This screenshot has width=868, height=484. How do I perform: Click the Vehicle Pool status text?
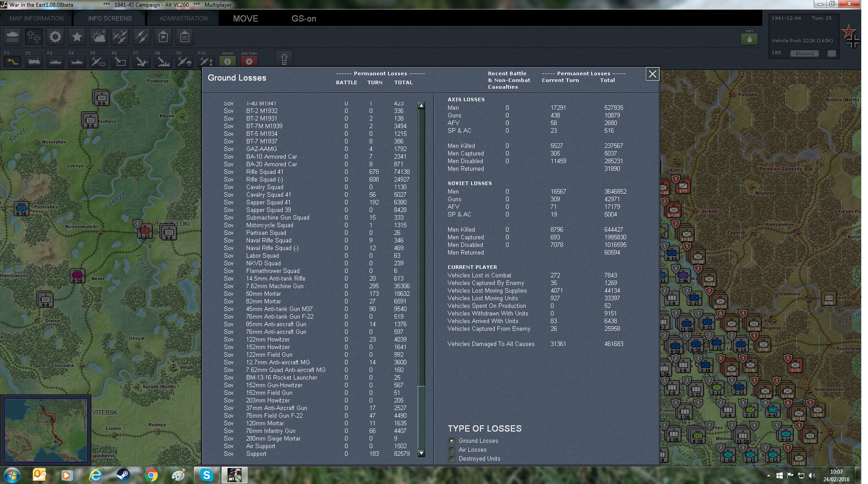tap(802, 40)
